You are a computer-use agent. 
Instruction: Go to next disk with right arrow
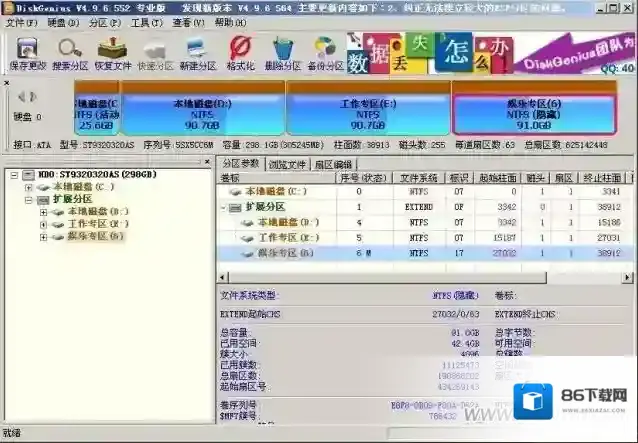[x=33, y=97]
